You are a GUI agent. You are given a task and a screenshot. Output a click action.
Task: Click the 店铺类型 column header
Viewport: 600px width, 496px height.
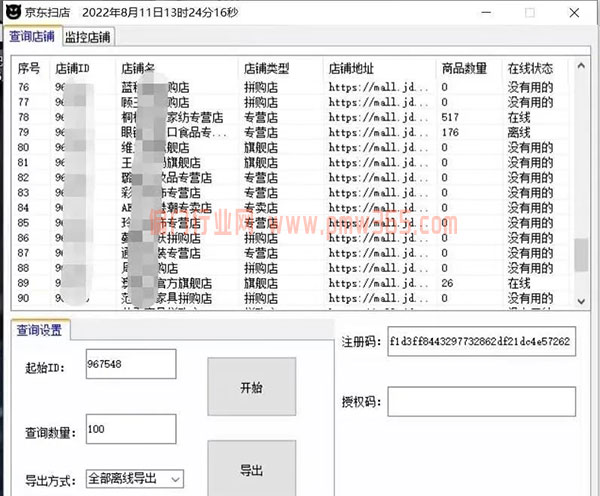pos(266,69)
